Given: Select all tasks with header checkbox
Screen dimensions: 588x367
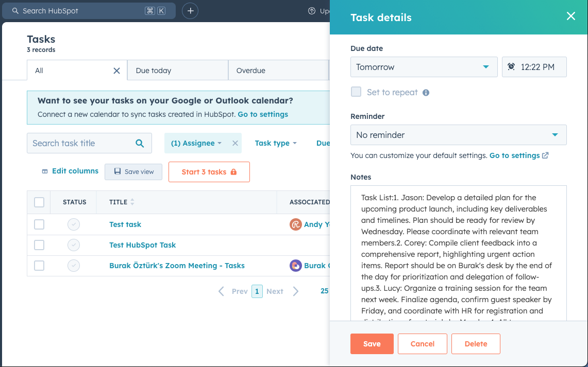Looking at the screenshot, I should click(x=39, y=202).
